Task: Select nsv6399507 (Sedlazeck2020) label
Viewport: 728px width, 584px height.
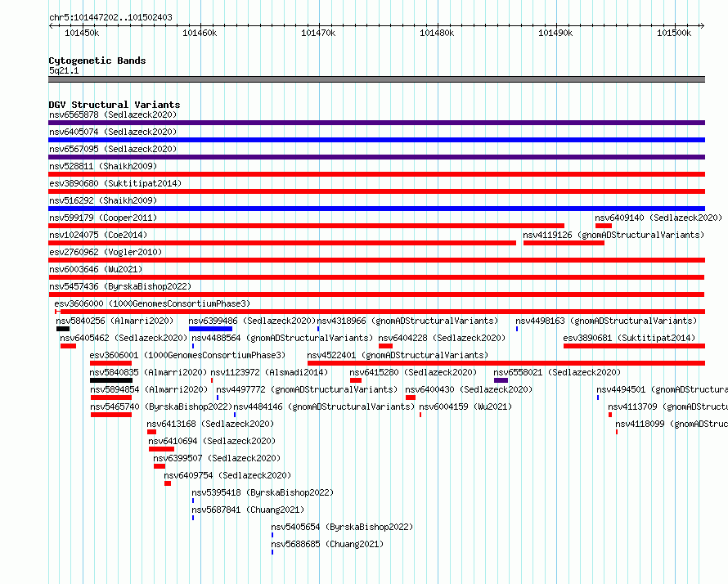Action: pos(217,458)
